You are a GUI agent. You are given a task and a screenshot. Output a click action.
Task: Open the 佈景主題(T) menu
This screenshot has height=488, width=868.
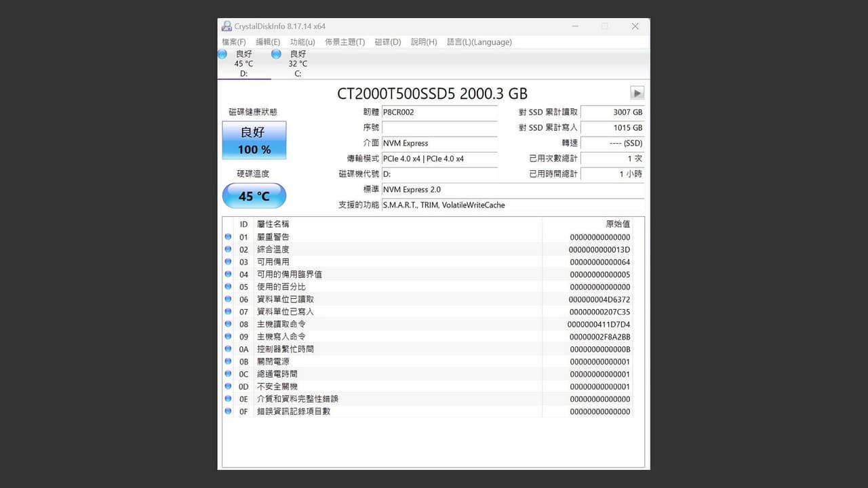[344, 42]
